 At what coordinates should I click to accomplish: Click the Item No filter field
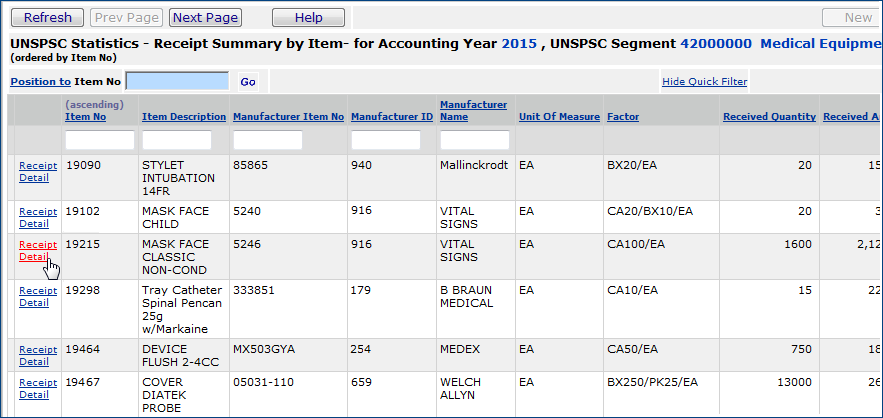coord(100,140)
